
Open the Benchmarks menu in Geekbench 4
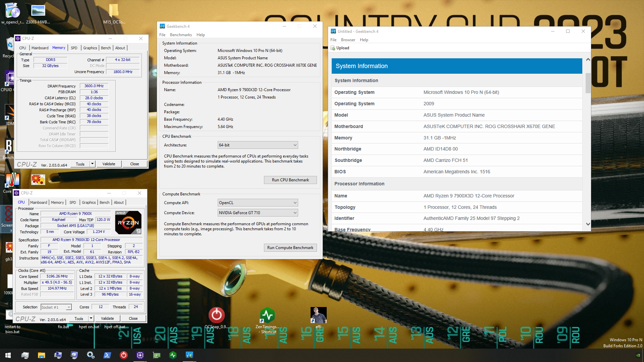pyautogui.click(x=181, y=35)
